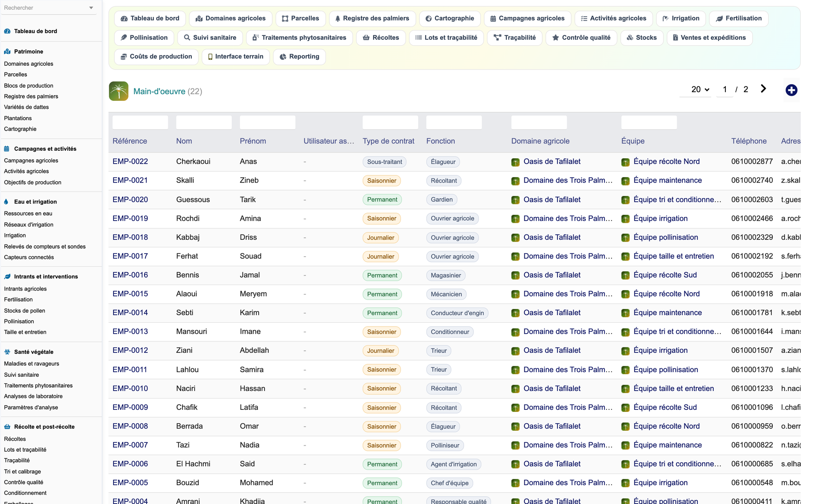Click the Eau et irrigation droplet icon
Screen dimensions: 815x504
(x=6, y=201)
